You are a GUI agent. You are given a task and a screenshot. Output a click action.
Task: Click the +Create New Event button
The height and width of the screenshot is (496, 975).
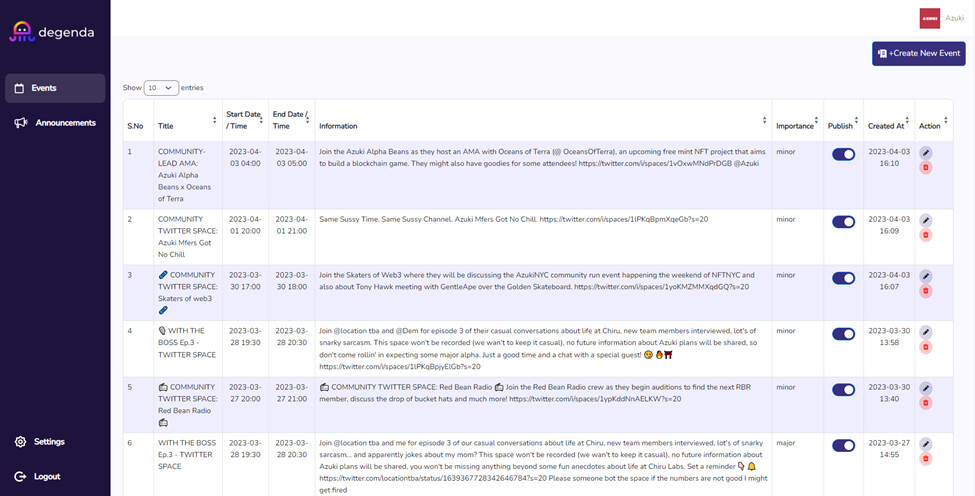[x=918, y=53]
